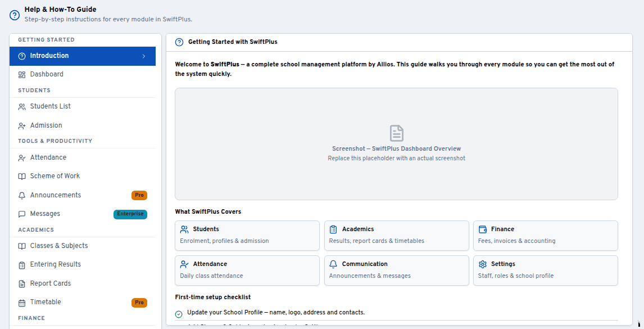Viewport: 644px width, 329px height.
Task: Click the Attendance card user-check icon
Action: click(x=184, y=264)
